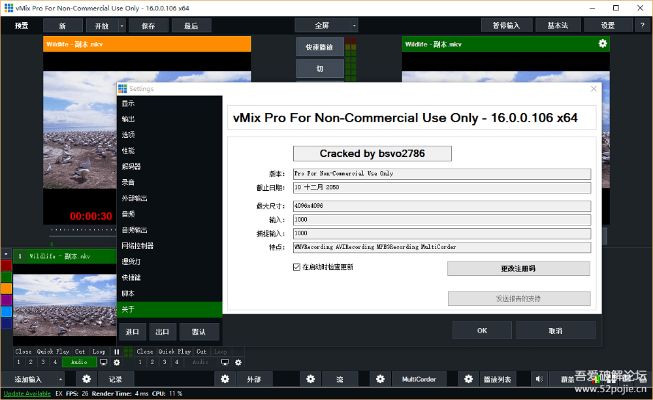Select the orange color swatch
Screen dimensions: 653x400
6,288
